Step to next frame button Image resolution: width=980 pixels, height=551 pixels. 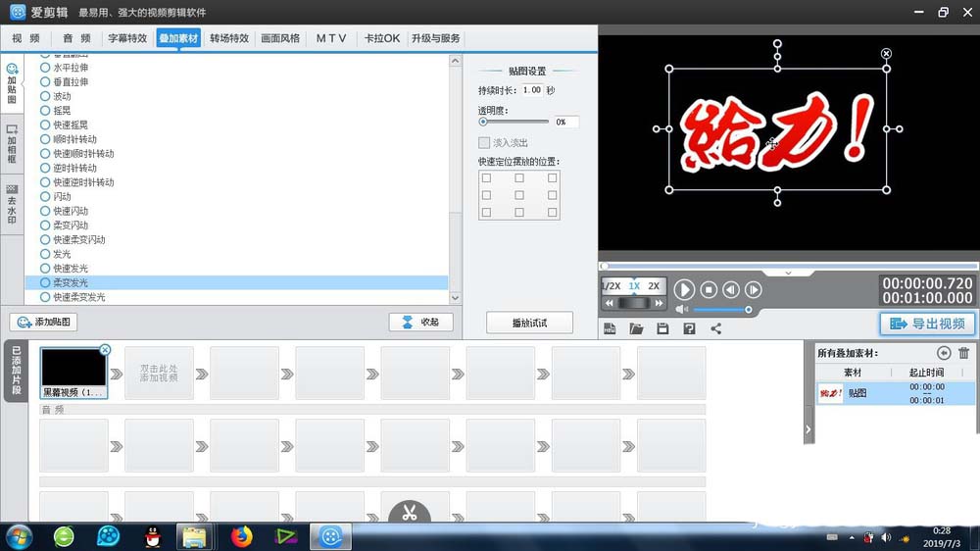(753, 289)
